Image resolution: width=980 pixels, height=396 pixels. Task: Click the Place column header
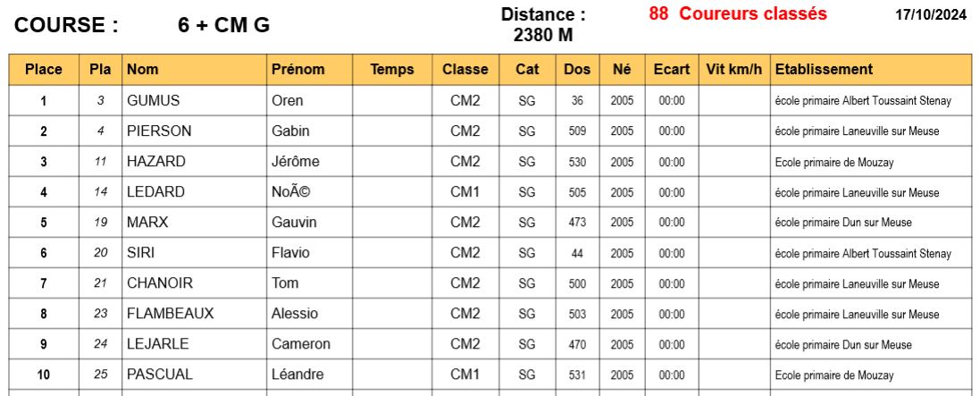[x=44, y=70]
